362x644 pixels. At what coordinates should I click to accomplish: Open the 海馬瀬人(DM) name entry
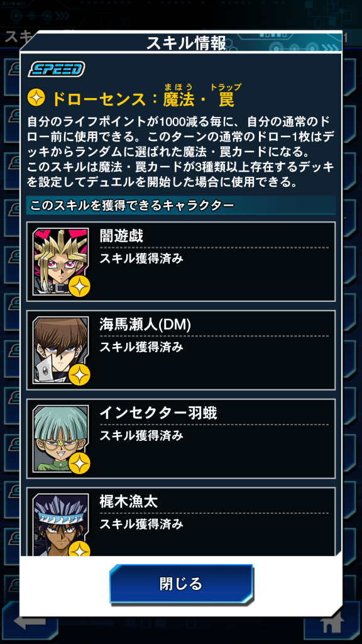point(145,325)
